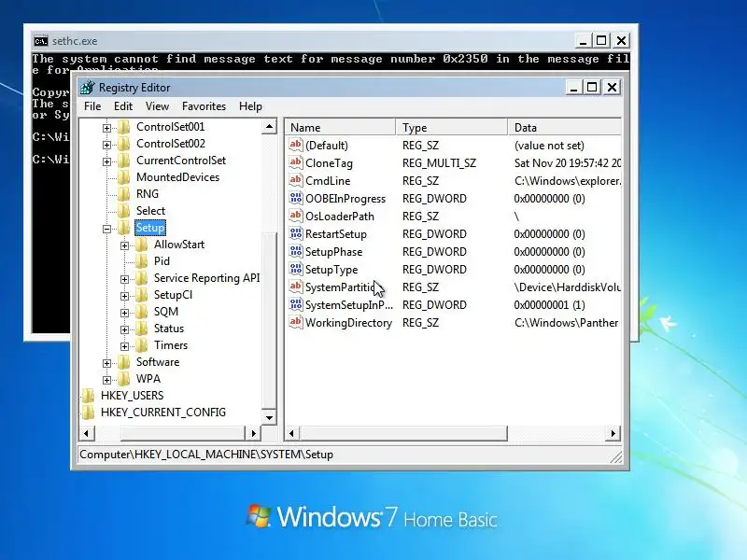747x560 pixels.
Task: Click the Select key folder icon
Action: point(124,211)
